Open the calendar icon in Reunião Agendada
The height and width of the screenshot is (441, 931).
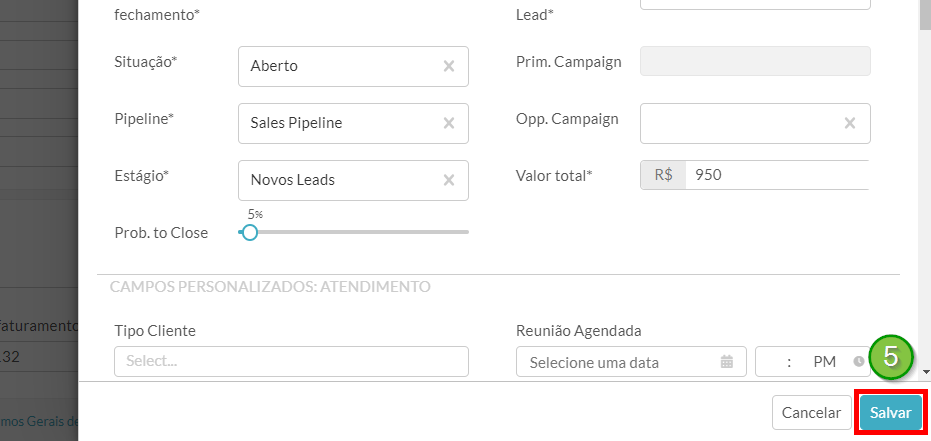coord(727,361)
